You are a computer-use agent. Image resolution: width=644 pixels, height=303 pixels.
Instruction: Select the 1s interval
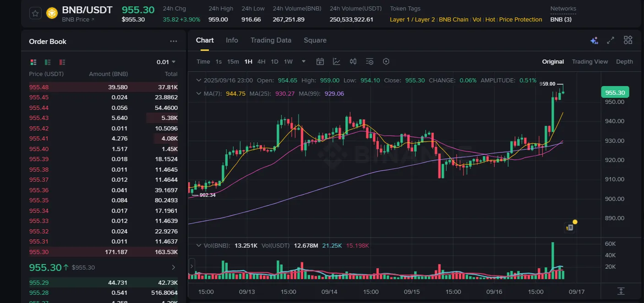(x=218, y=62)
